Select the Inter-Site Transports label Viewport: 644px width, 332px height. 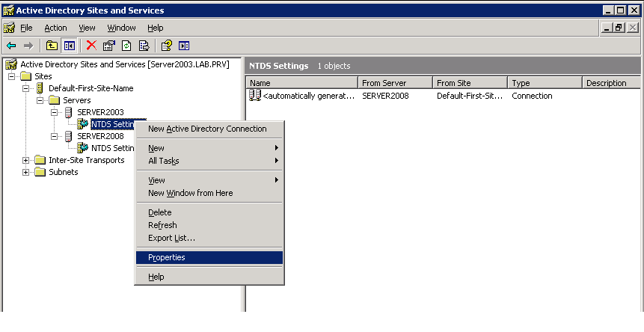coord(86,160)
